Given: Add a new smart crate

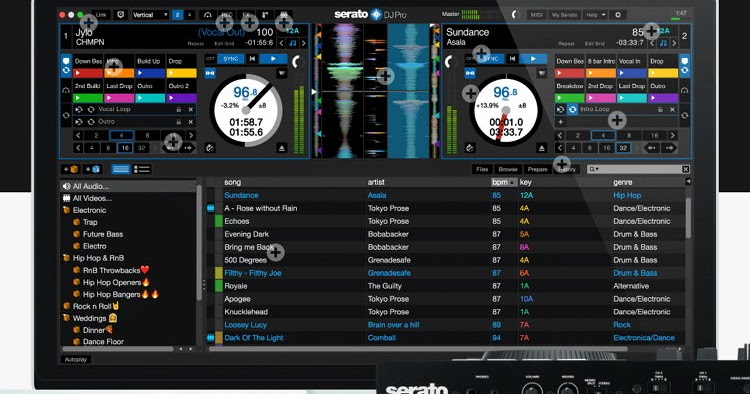Looking at the screenshot, I should (x=92, y=169).
